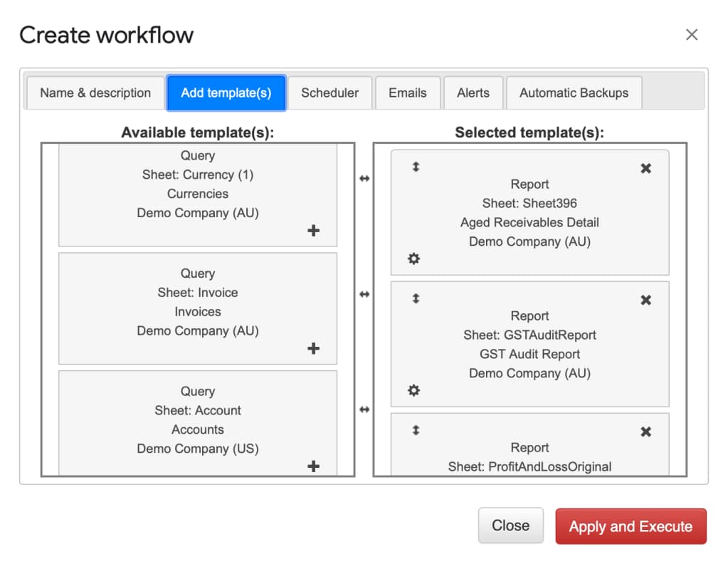This screenshot has height=564, width=728.
Task: Add the Currencies query template
Action: point(313,231)
